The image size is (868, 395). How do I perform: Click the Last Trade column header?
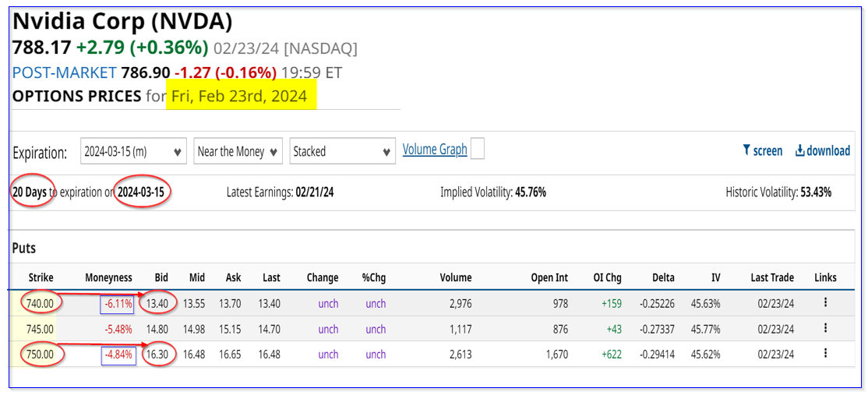point(771,277)
